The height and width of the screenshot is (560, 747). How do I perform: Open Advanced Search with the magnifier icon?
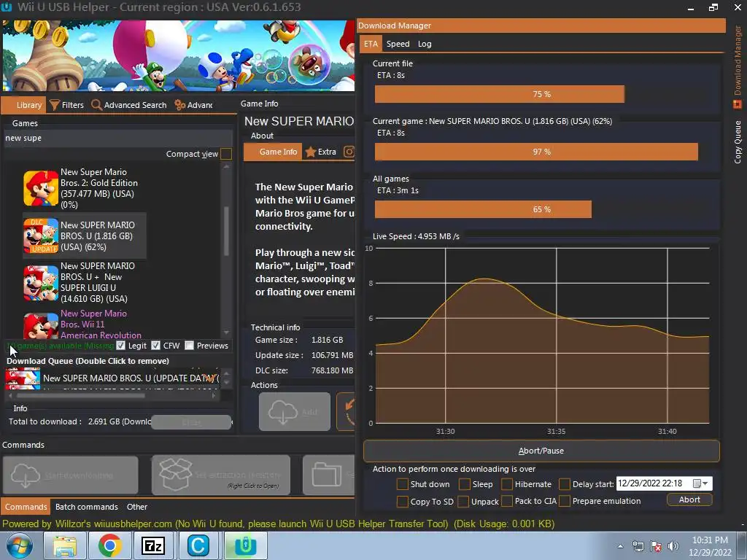click(129, 105)
